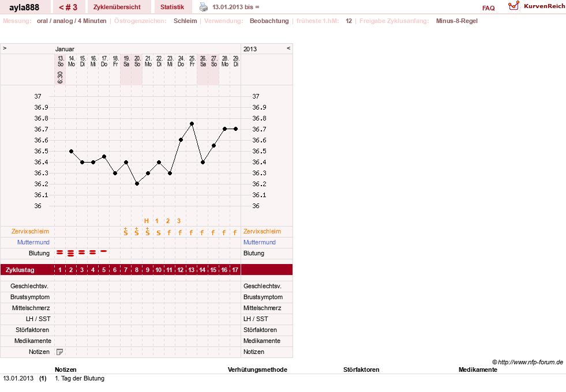Click the note text '1. Tag der Blutung'
The image size is (566, 392).
[x=80, y=378]
